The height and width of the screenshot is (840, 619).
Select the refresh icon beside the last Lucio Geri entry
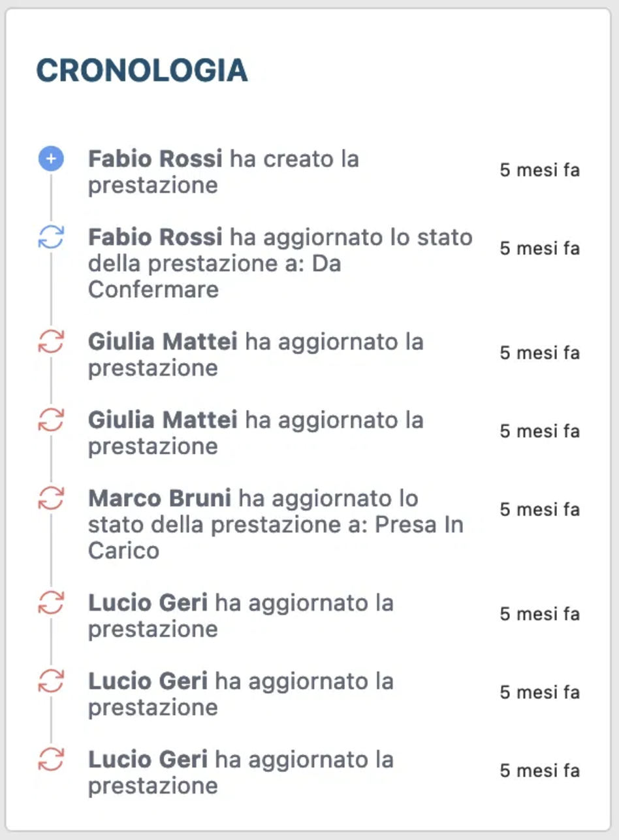tap(51, 760)
